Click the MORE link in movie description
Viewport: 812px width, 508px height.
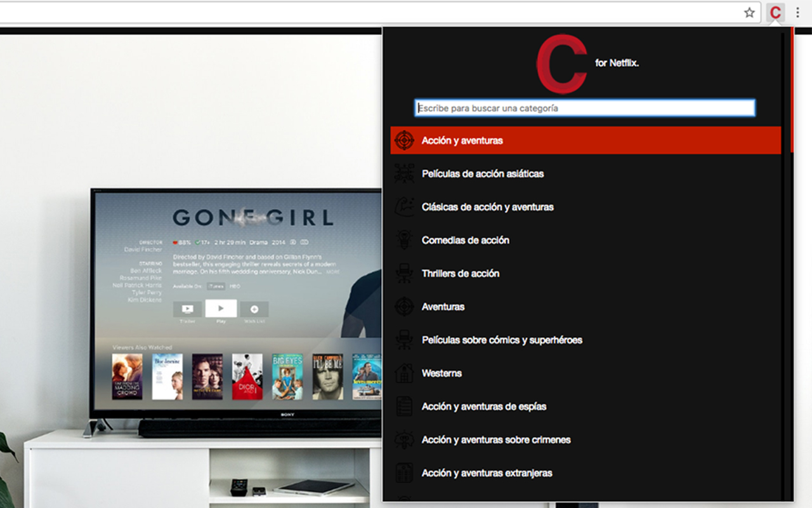[333, 272]
